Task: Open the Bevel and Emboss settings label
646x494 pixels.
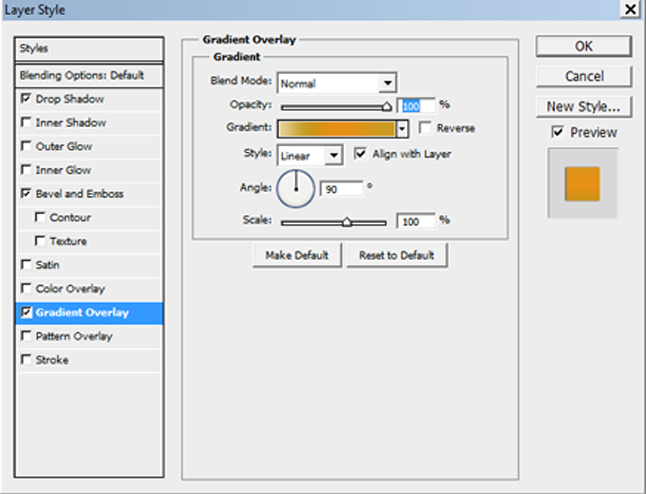Action: (x=80, y=194)
